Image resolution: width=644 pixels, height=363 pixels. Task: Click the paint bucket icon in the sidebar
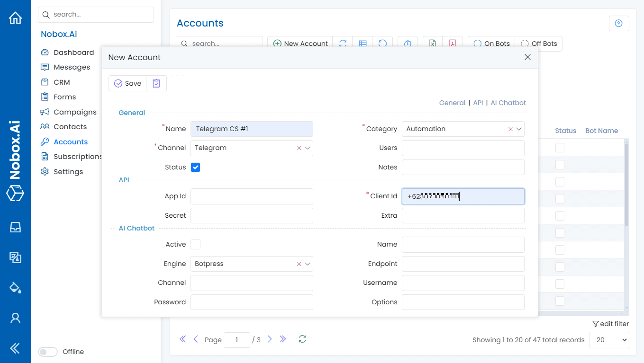16,287
